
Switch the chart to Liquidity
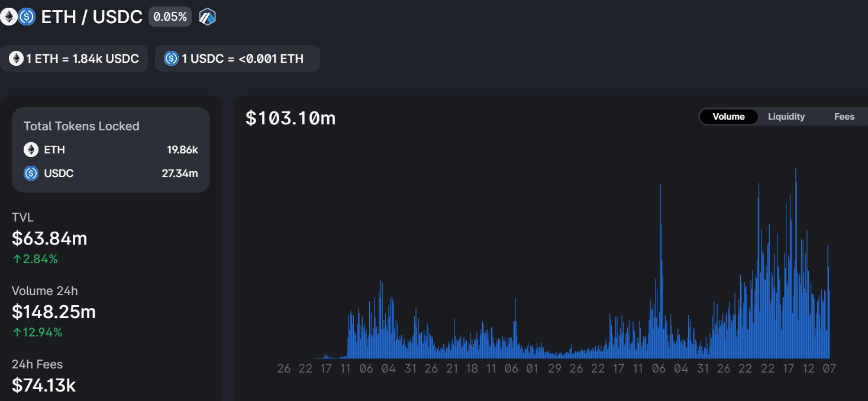(786, 117)
